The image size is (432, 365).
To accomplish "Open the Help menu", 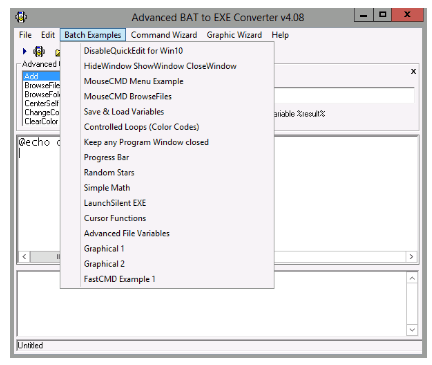I will tap(280, 35).
